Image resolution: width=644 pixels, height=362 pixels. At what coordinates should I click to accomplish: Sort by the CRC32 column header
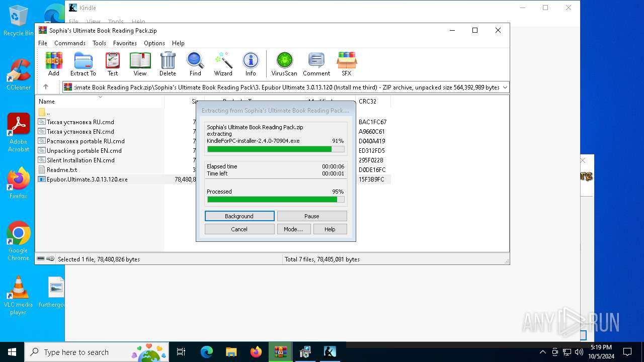coord(373,102)
